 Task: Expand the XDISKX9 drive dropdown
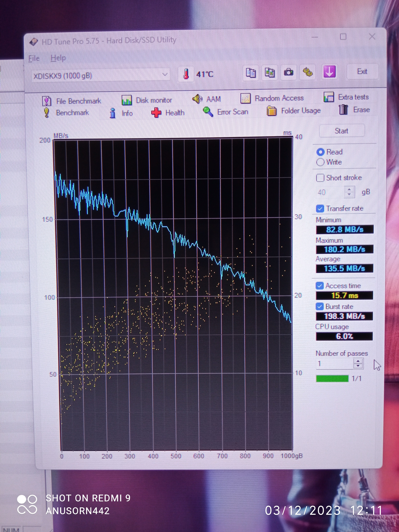165,75
